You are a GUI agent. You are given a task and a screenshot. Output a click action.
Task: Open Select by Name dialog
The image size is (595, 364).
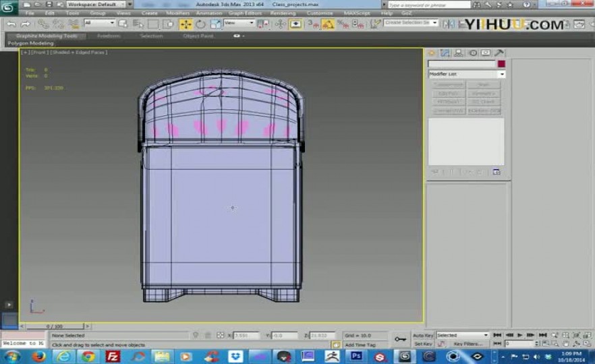(138, 24)
